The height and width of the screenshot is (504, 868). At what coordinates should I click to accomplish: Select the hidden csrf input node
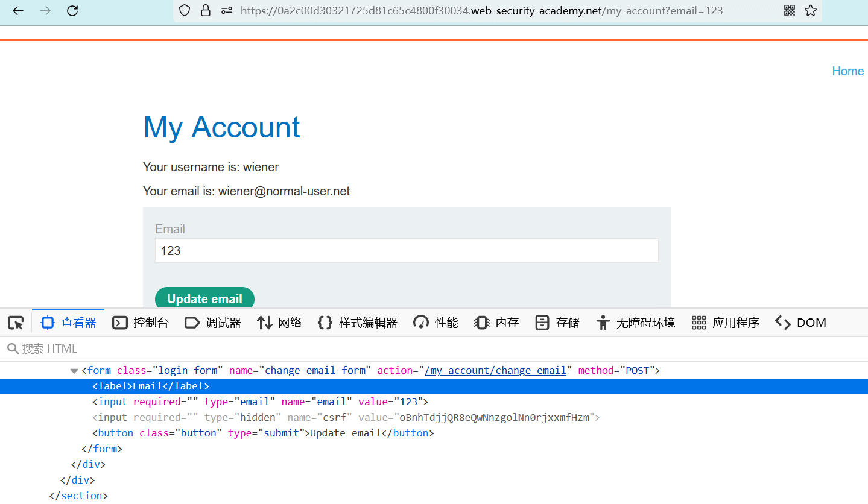click(x=345, y=417)
